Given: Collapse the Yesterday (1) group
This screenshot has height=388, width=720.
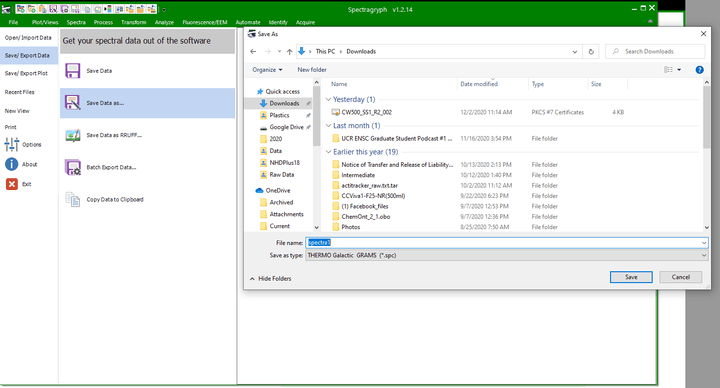Looking at the screenshot, I should coord(328,99).
